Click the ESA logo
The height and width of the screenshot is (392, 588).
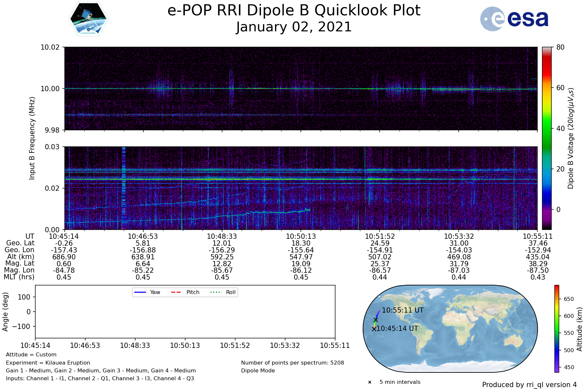(x=514, y=19)
